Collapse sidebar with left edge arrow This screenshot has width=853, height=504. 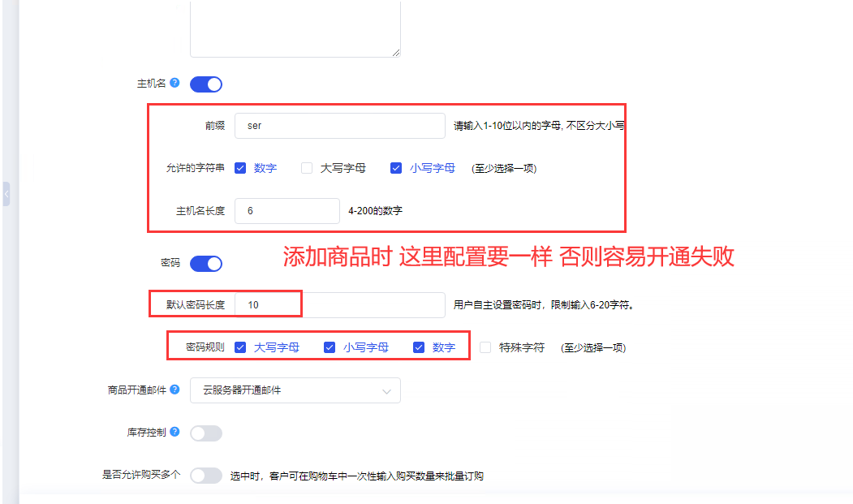[x=6, y=194]
